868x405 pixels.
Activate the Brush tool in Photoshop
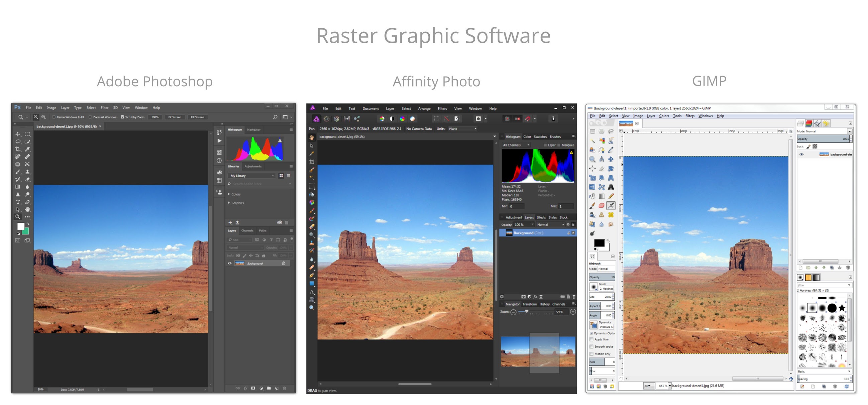[x=17, y=172]
